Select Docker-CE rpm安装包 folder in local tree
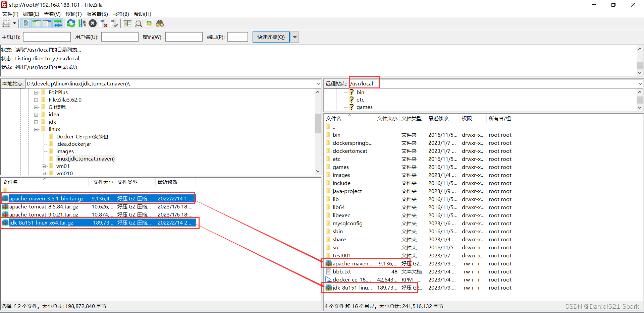Viewport: 644px width, 313px height. pyautogui.click(x=82, y=137)
